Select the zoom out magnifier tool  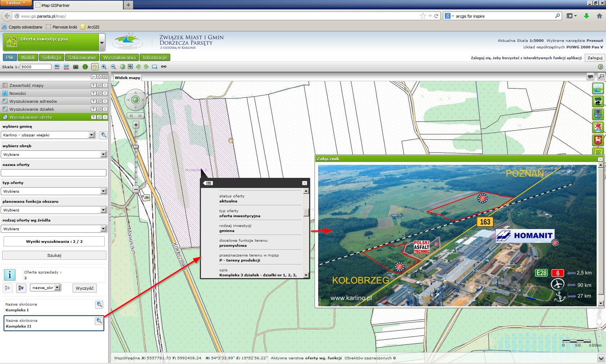(x=113, y=67)
